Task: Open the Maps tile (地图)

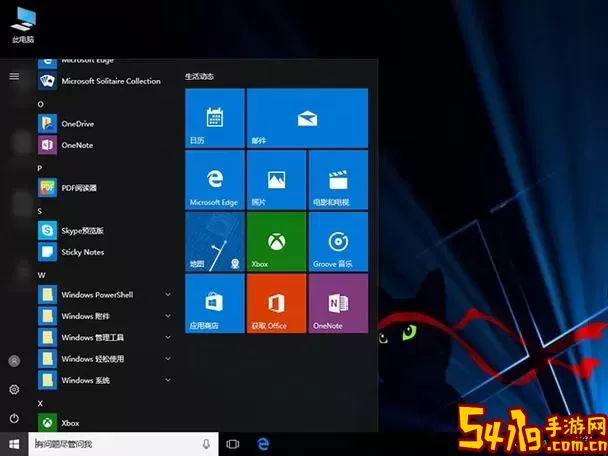Action: 215,242
